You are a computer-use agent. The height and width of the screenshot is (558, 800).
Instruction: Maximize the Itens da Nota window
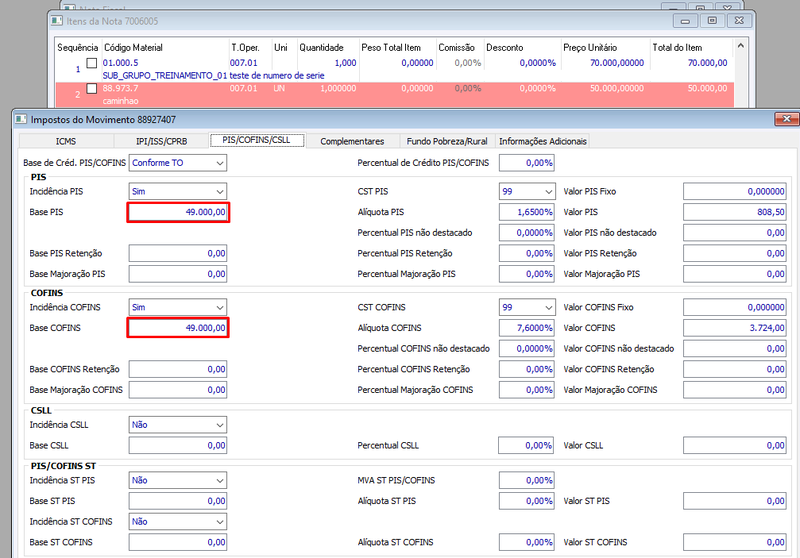point(712,21)
